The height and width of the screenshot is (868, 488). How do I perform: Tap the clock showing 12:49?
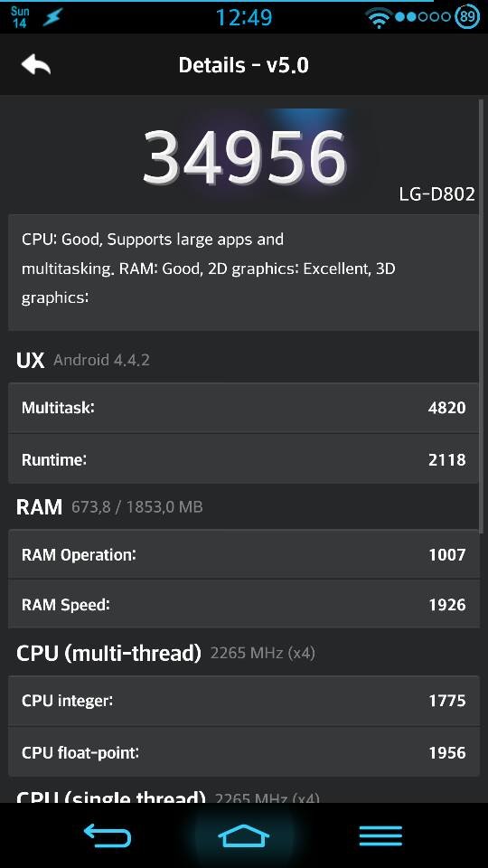243,17
